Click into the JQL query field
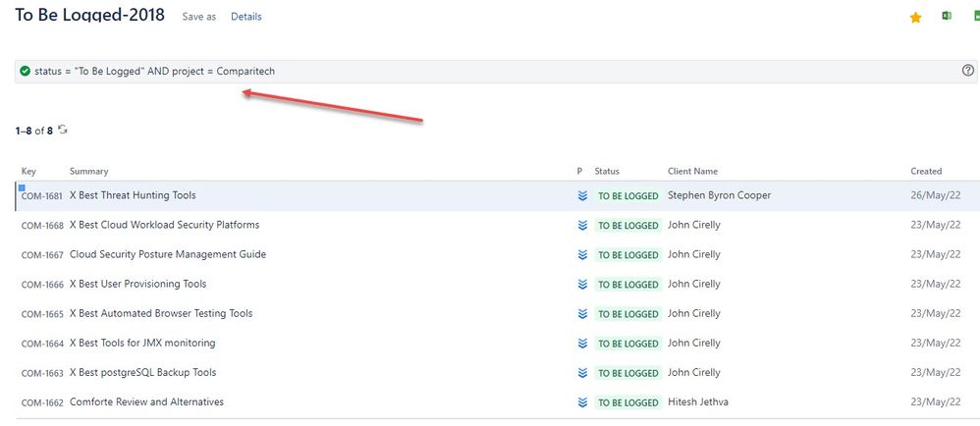The height and width of the screenshot is (426, 980). 497,72
